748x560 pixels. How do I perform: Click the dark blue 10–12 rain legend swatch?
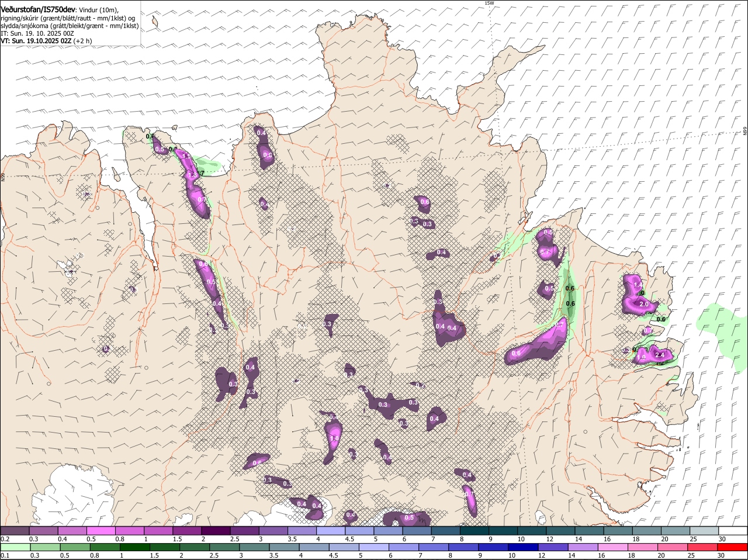(523, 547)
